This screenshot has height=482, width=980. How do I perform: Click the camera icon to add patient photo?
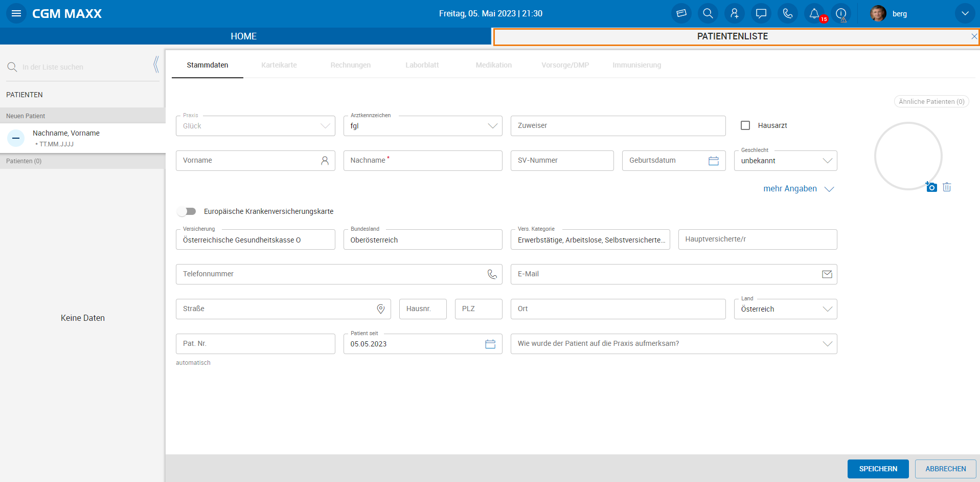coord(931,187)
